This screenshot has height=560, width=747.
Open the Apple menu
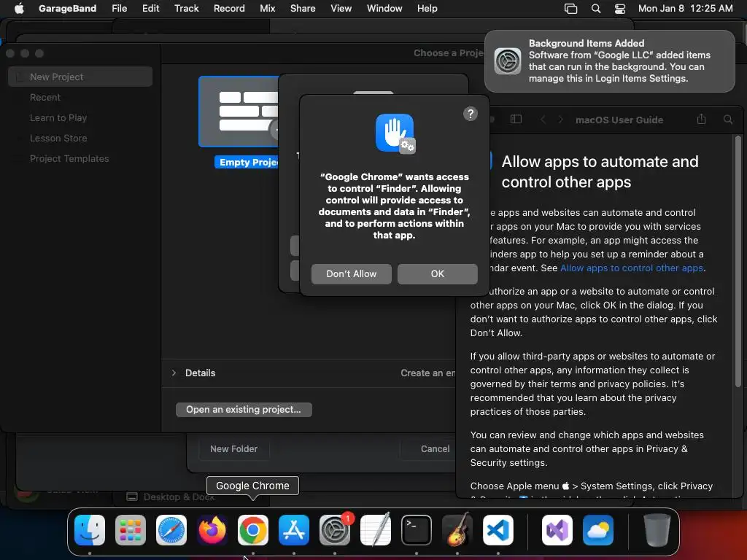[x=19, y=9]
